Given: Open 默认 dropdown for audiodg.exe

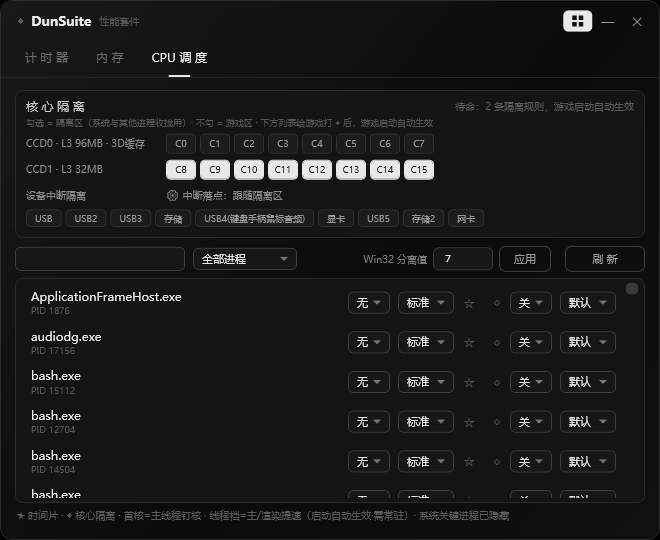Looking at the screenshot, I should click(x=588, y=342).
